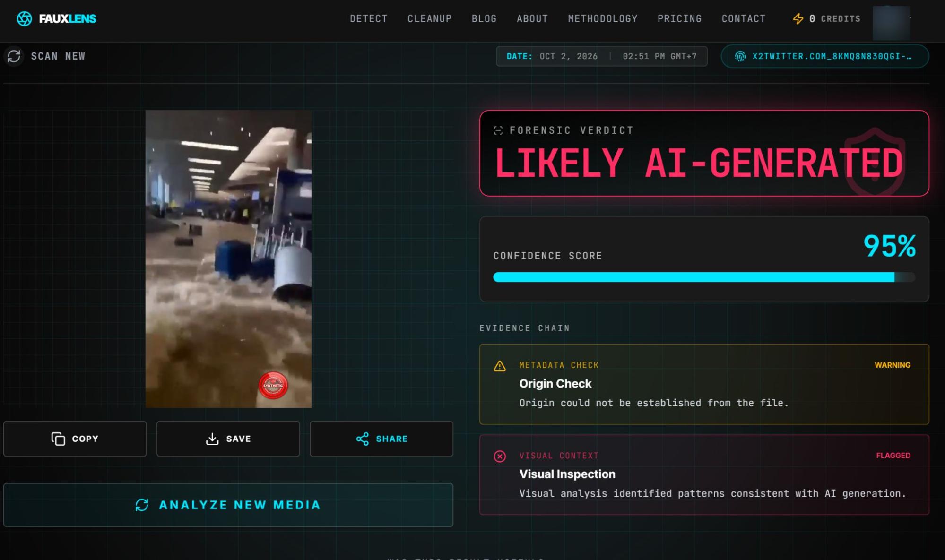Screen dimensions: 945x560
Task: Click the share icon in Share button
Action: click(362, 439)
